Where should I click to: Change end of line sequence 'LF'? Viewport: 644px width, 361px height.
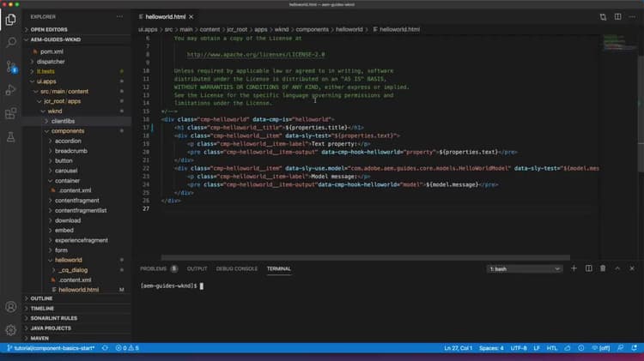[x=537, y=348]
